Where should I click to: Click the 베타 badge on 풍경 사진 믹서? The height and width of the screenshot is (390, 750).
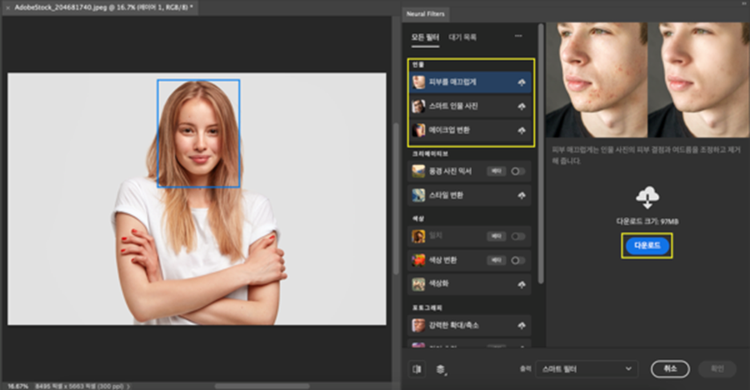click(x=496, y=171)
